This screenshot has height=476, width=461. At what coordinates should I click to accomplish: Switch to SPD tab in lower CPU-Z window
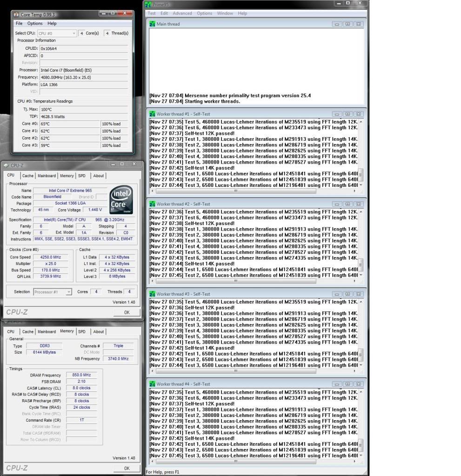click(x=82, y=332)
